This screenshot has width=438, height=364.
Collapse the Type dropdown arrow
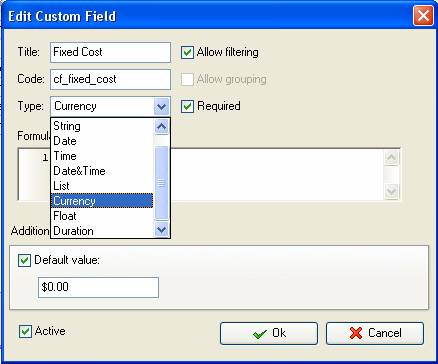[x=162, y=107]
